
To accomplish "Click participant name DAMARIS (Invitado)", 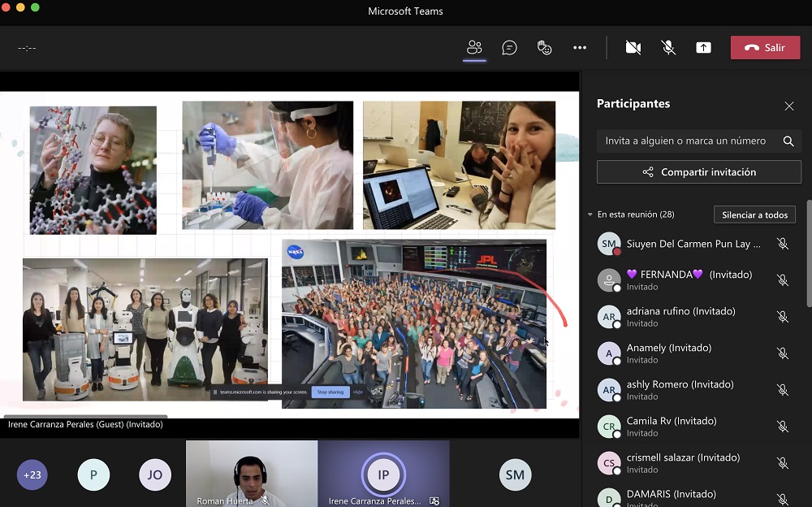I will click(x=672, y=494).
